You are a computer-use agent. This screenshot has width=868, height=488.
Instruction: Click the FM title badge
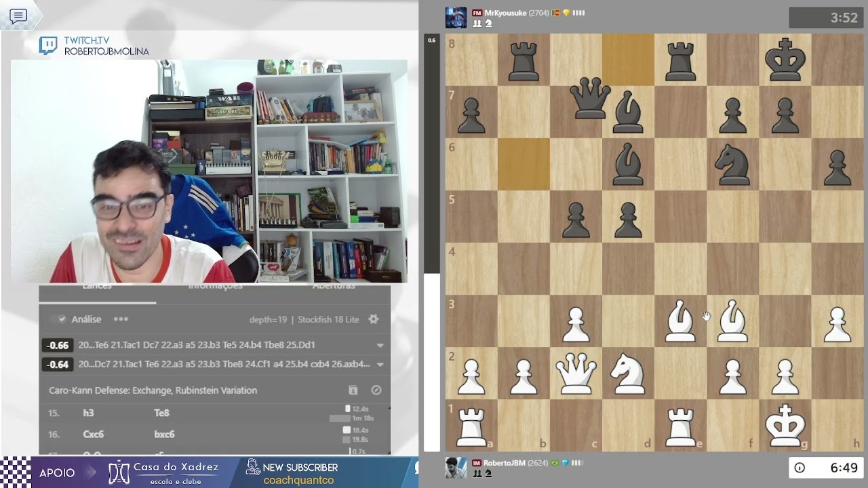coord(477,13)
